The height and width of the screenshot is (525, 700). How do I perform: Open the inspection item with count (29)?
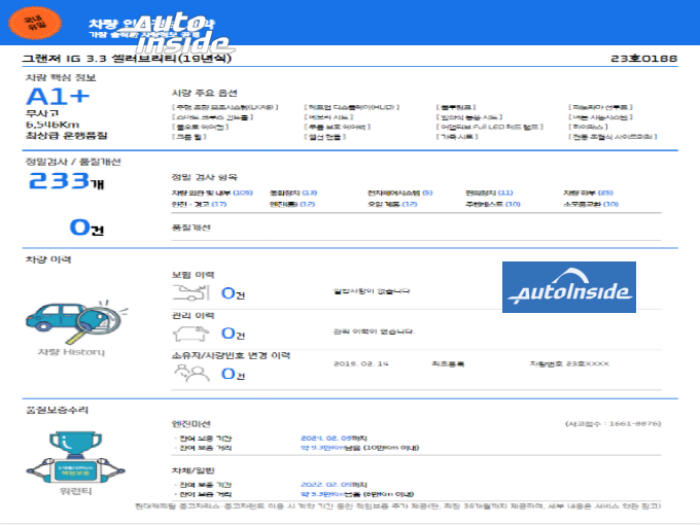(x=588, y=193)
